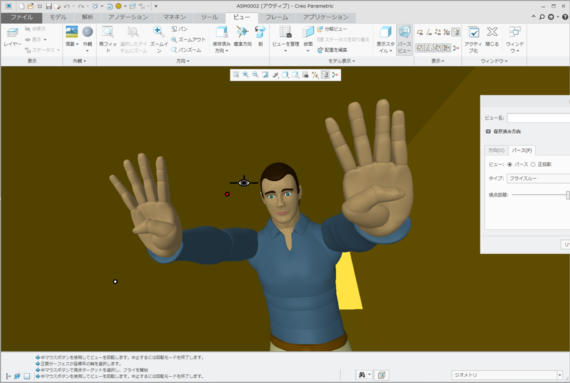Viewport: 570px width, 383px height.
Task: Click into the ビュー名 input field
Action: tap(538, 118)
